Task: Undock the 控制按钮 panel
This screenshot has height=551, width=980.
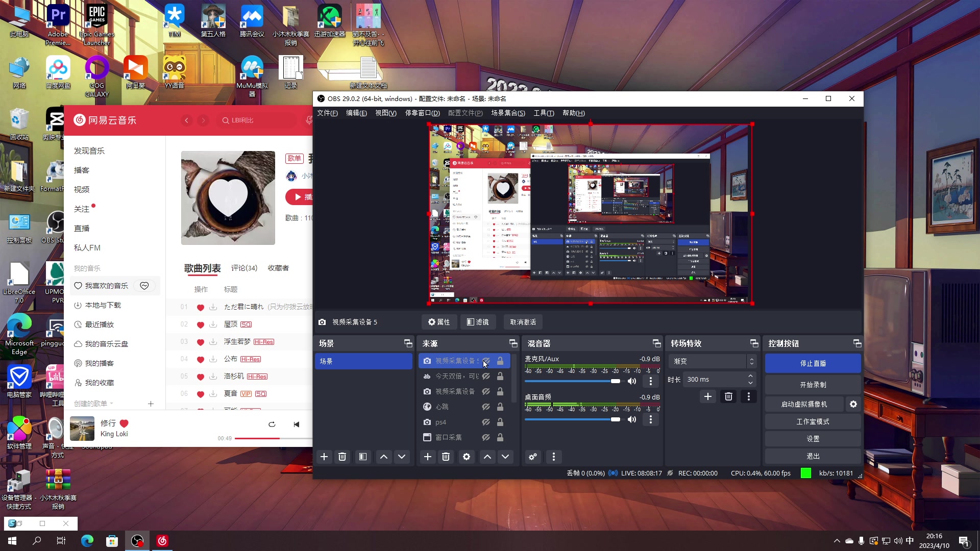Action: [x=857, y=343]
